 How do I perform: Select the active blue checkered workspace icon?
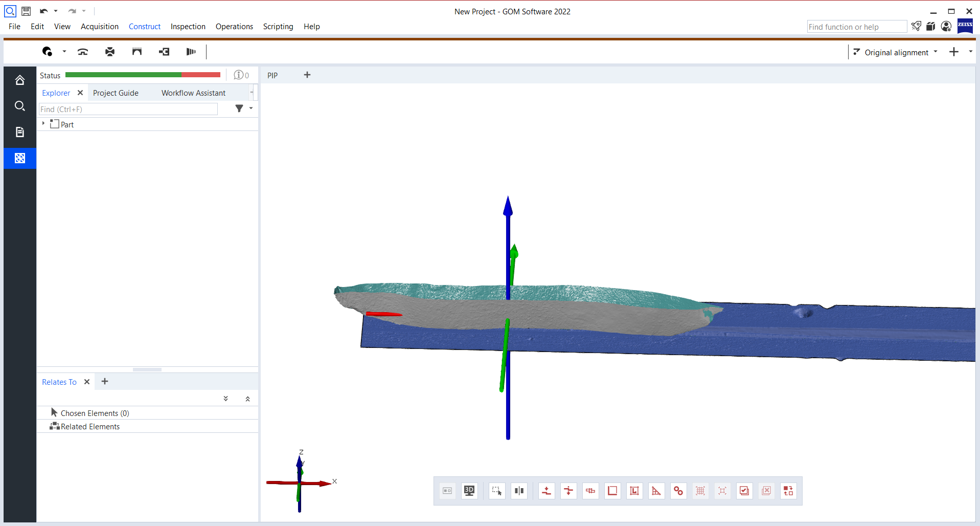click(x=20, y=158)
